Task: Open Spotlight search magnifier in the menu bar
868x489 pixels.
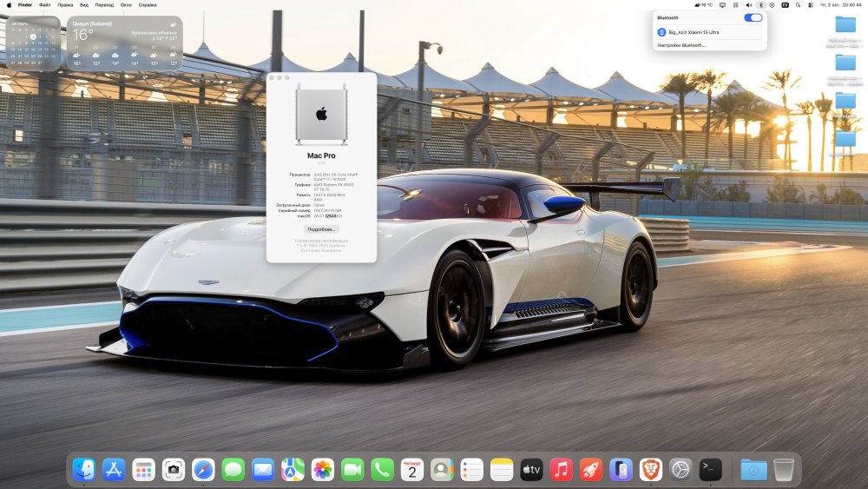Action: click(x=798, y=5)
